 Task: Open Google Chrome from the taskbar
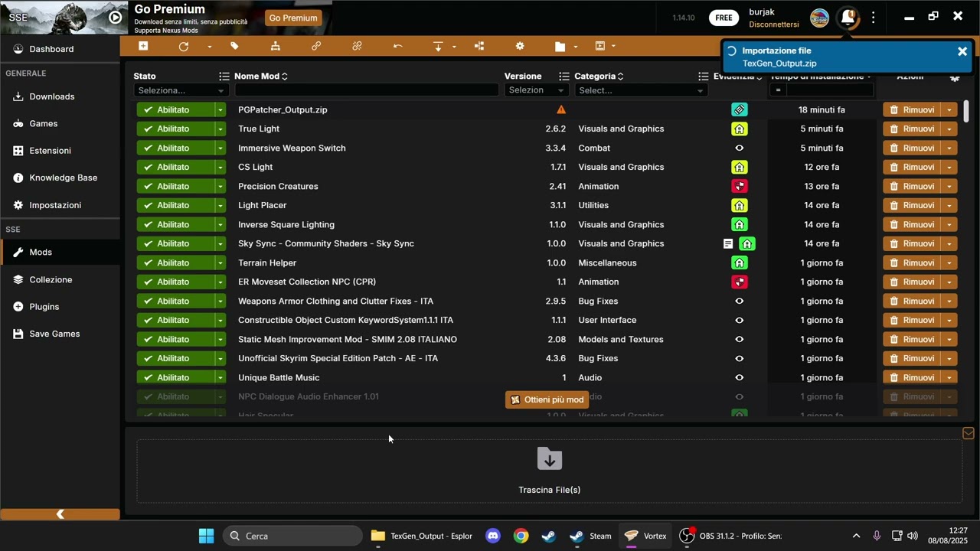[x=521, y=536]
